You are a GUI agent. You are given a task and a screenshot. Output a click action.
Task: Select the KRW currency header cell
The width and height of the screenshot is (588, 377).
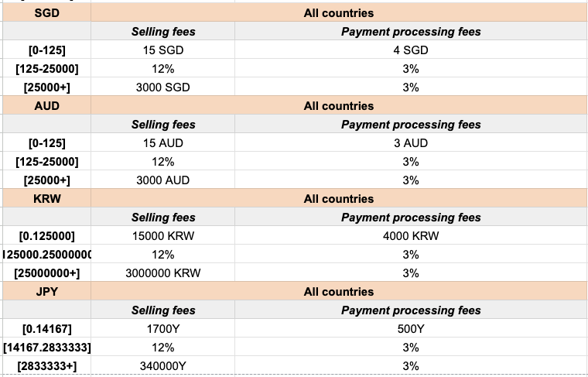tap(46, 199)
